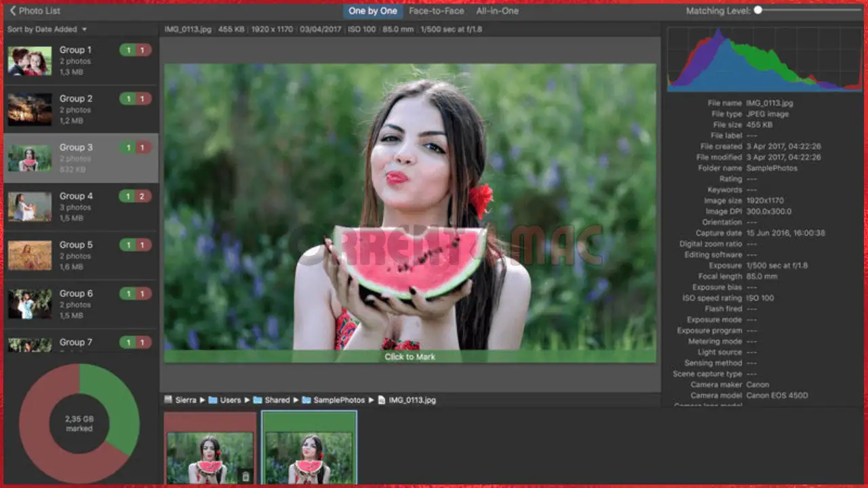Click the IMG_0113.jpg file icon in path bar
Screen dimensions: 868x488
380,400
